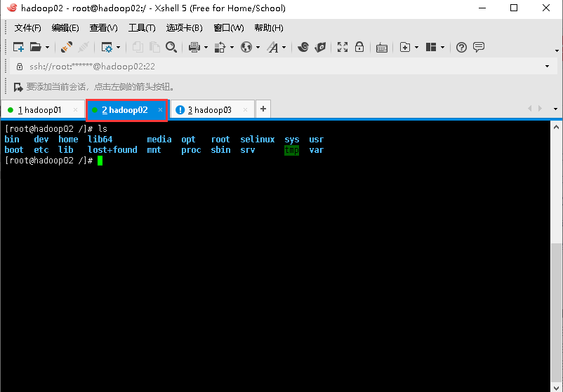The width and height of the screenshot is (563, 392).
Task: Click the highlighted 'tmp' directory name
Action: 291,150
